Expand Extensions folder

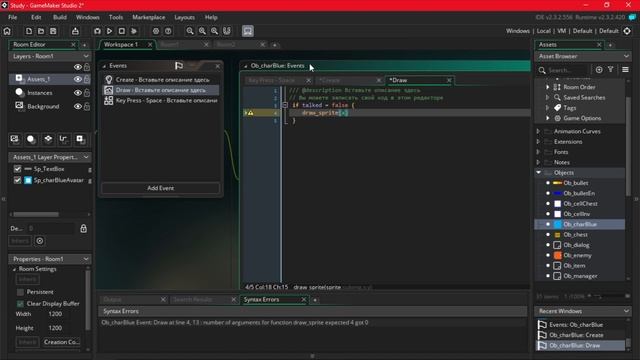pos(538,142)
